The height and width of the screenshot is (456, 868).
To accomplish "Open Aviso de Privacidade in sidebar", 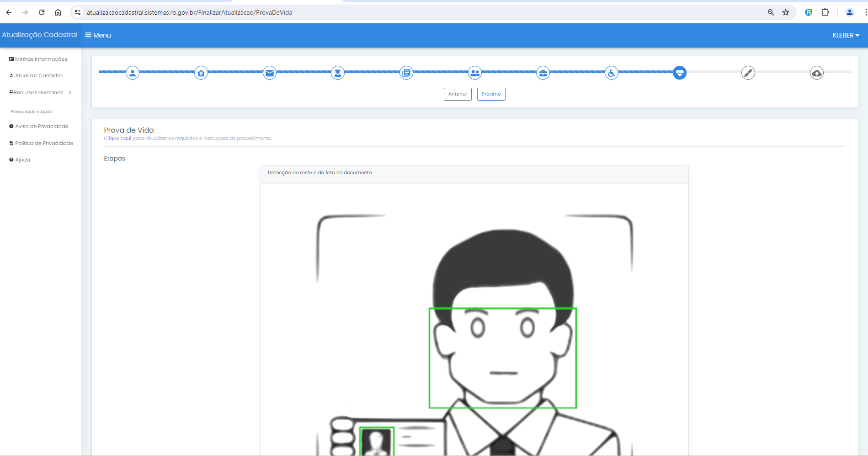I will (x=39, y=126).
